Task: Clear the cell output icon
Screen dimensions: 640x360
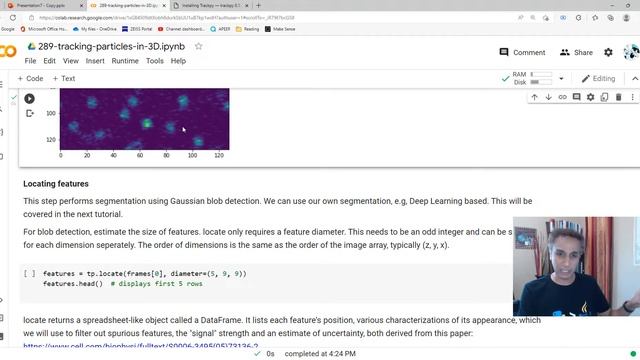Action: click(29, 113)
